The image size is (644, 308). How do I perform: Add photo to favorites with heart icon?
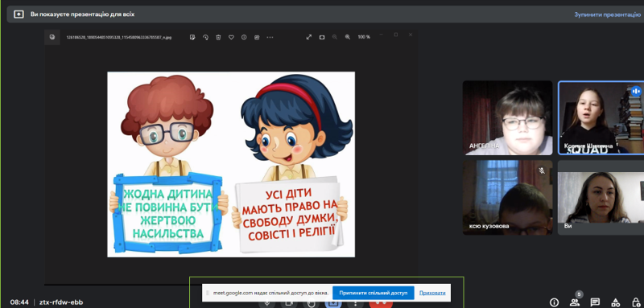pos(231,37)
